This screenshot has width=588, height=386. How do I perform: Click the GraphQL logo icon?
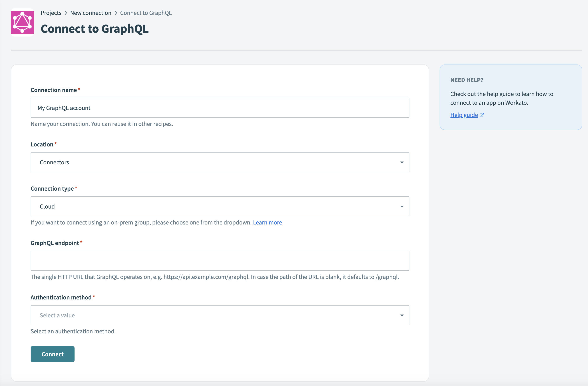[22, 22]
